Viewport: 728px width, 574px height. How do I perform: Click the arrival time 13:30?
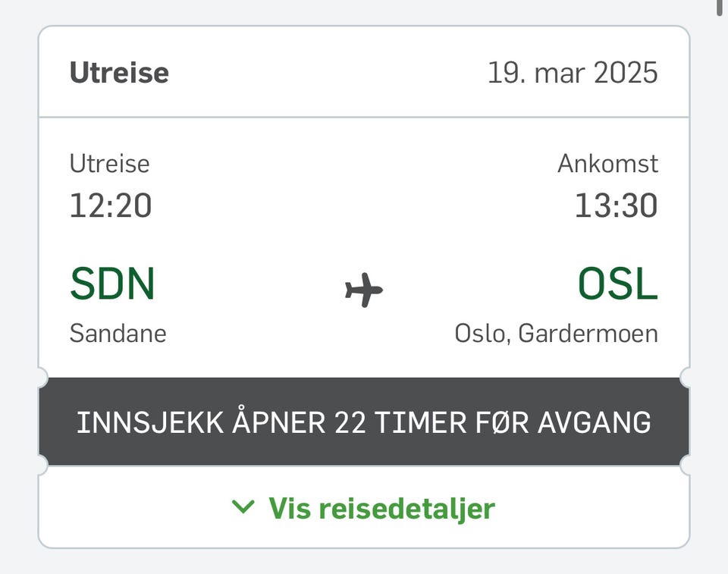click(x=616, y=205)
